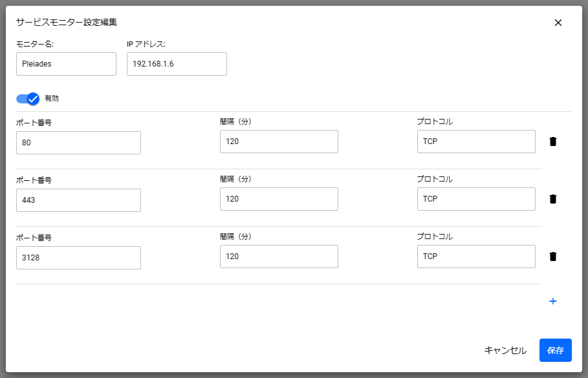Click the キャンセル cancel button

(505, 350)
